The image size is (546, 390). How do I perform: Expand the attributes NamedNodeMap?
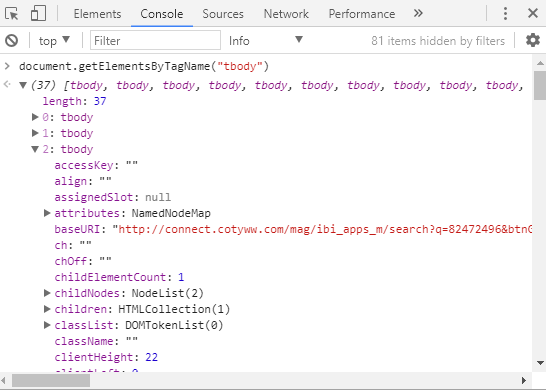click(x=47, y=213)
